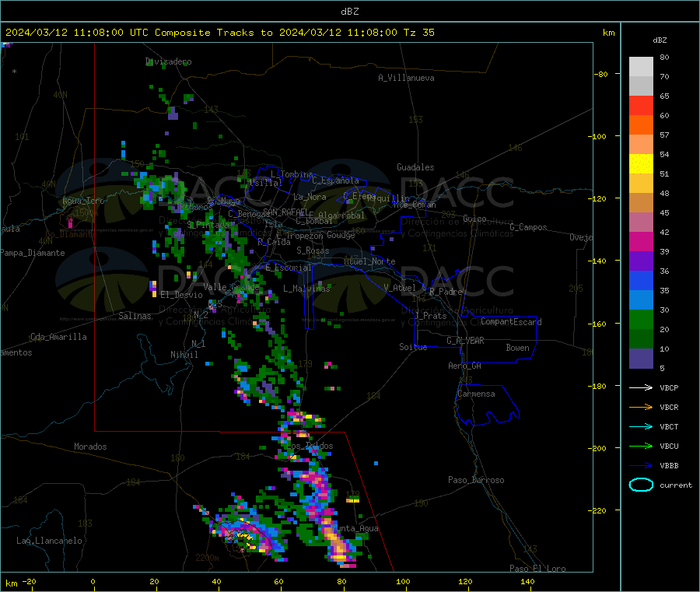Click the V_Atuel place label

coord(400,288)
